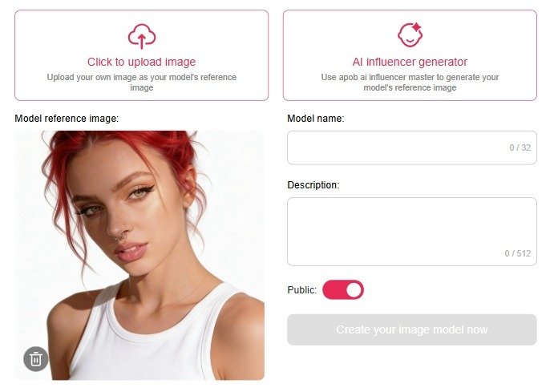
Task: Click the upload card description text
Action: tap(142, 83)
